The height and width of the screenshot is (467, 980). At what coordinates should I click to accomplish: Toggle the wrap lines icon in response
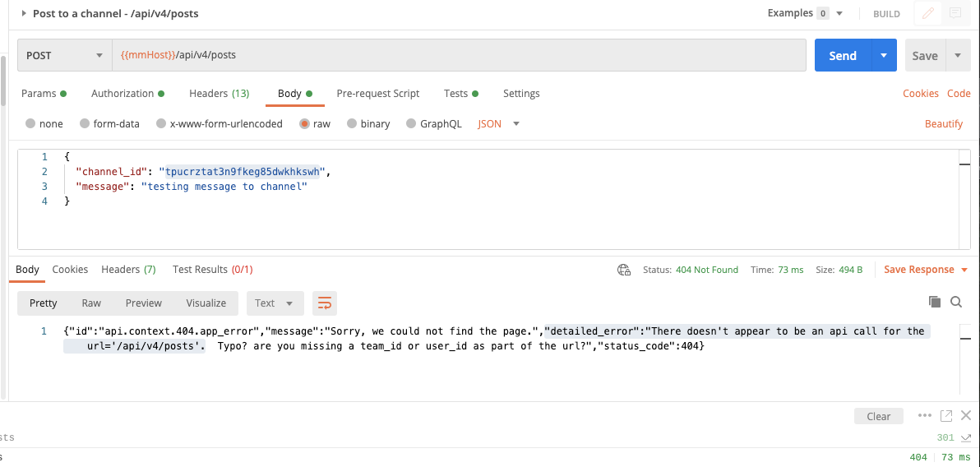click(325, 303)
